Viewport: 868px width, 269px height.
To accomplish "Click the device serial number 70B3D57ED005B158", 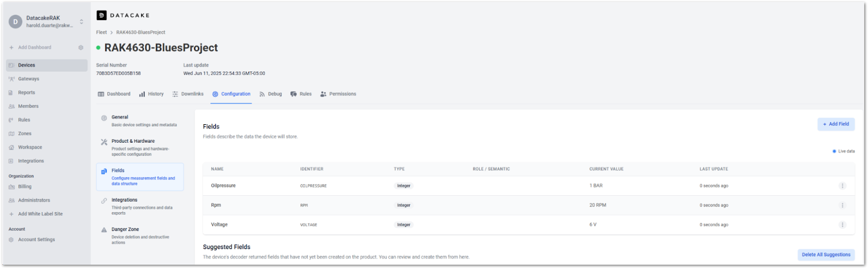I will coord(118,74).
